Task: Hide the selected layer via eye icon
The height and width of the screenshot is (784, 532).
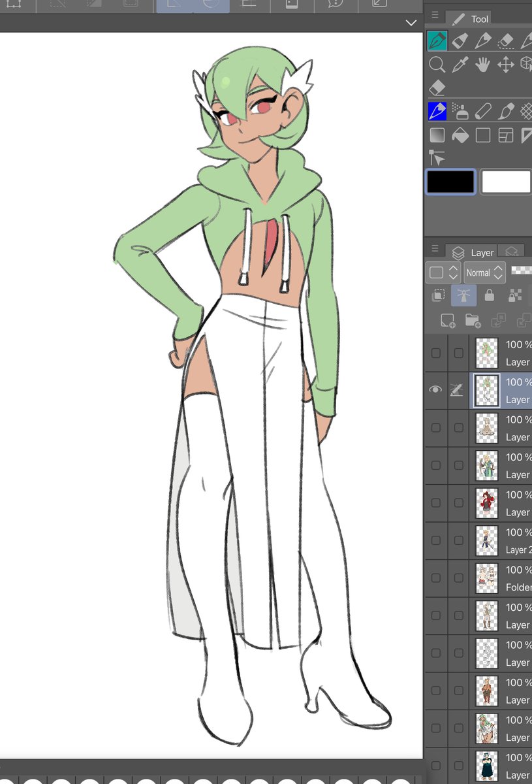Action: [435, 390]
